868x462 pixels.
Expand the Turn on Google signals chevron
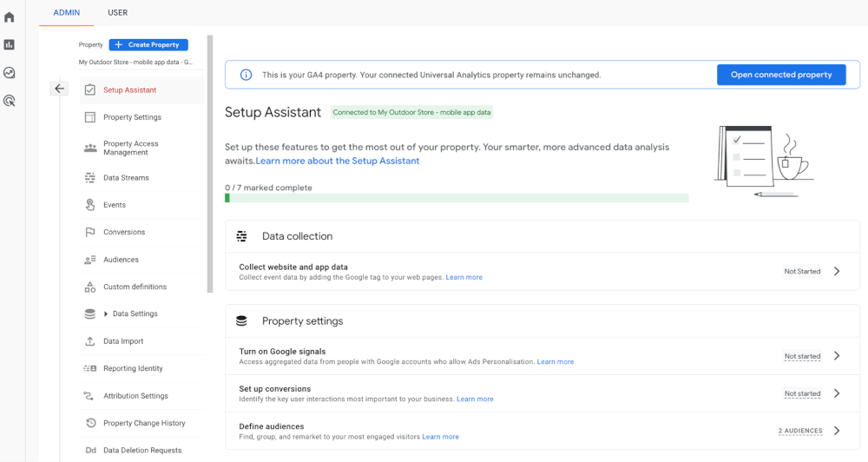837,356
